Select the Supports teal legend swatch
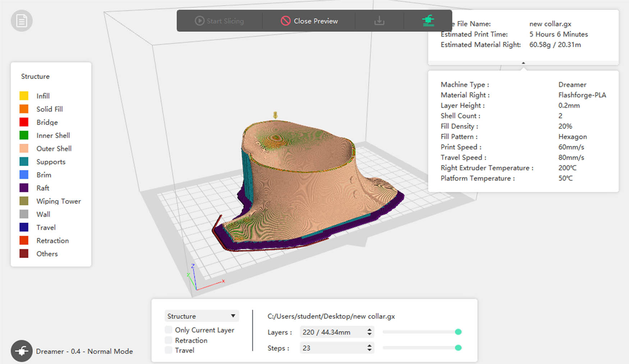 [24, 162]
